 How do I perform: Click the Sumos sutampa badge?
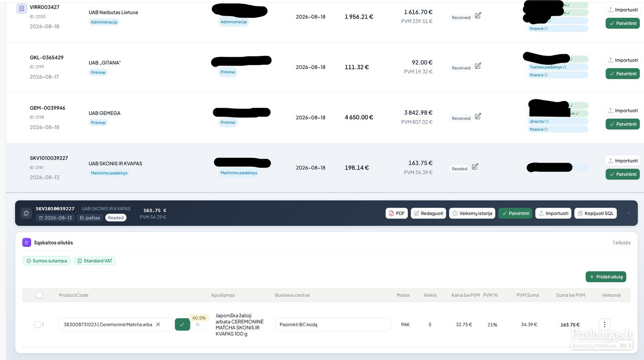[47, 261]
